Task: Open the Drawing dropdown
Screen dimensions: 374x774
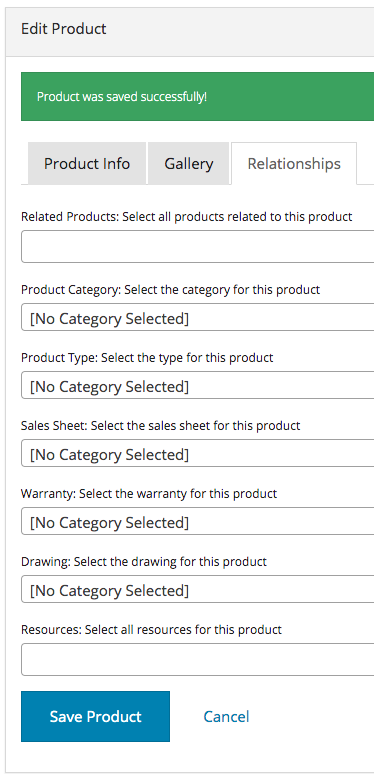Action: click(x=197, y=590)
